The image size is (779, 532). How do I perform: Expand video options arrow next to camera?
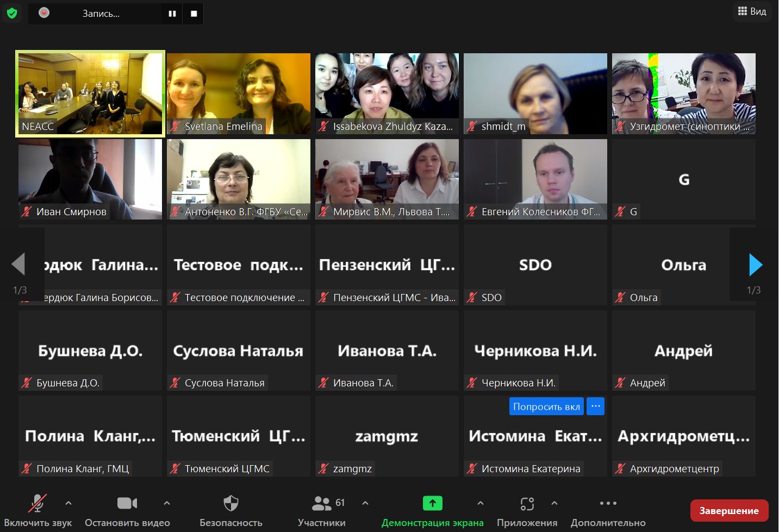[x=167, y=503]
